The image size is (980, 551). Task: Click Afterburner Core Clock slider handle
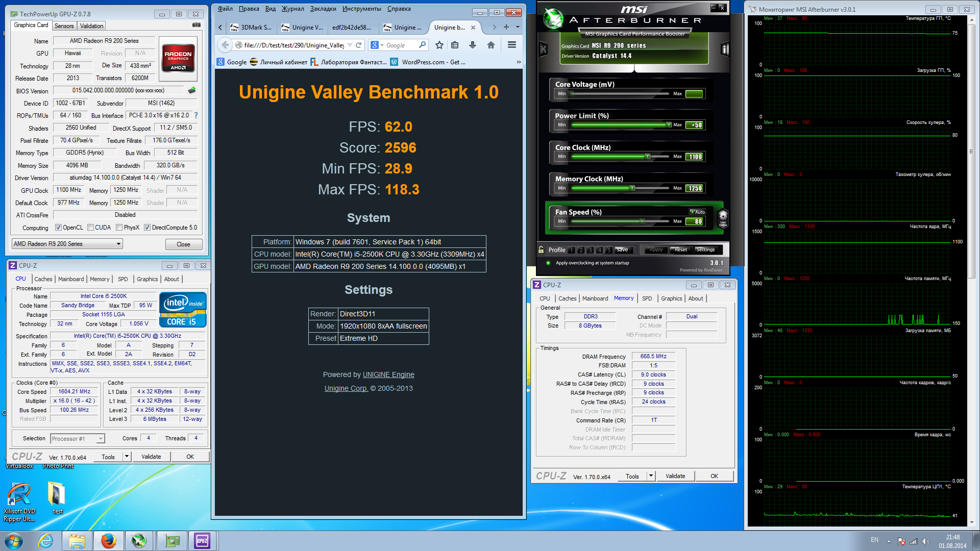pyautogui.click(x=648, y=157)
